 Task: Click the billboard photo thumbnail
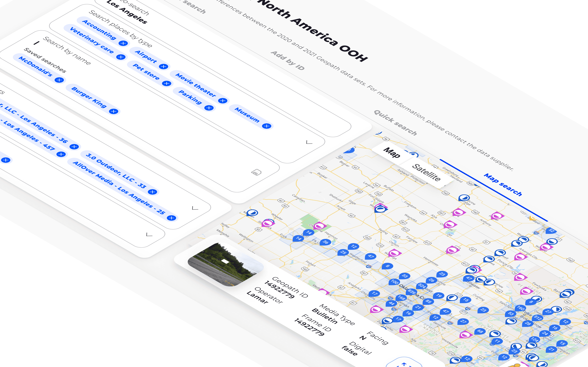tap(225, 265)
